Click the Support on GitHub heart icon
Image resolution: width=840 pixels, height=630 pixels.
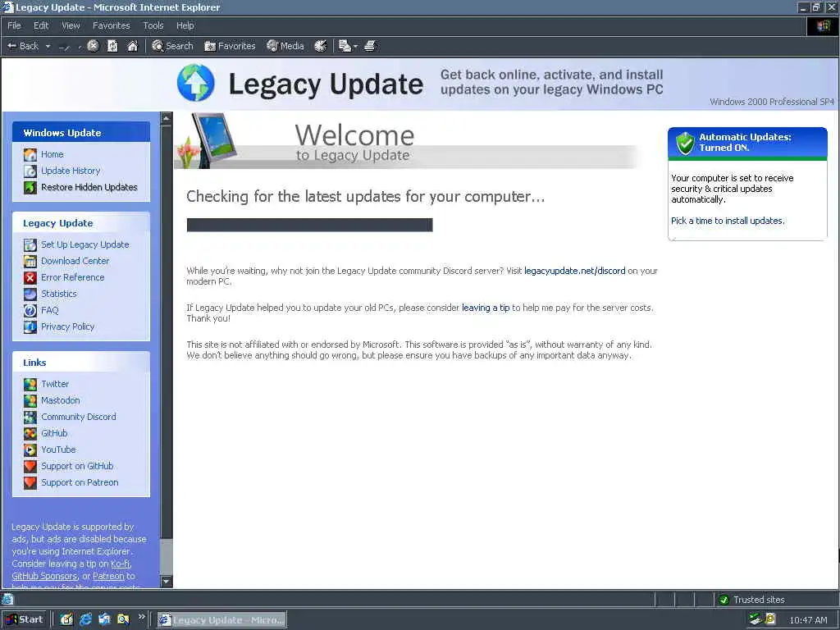click(30, 466)
